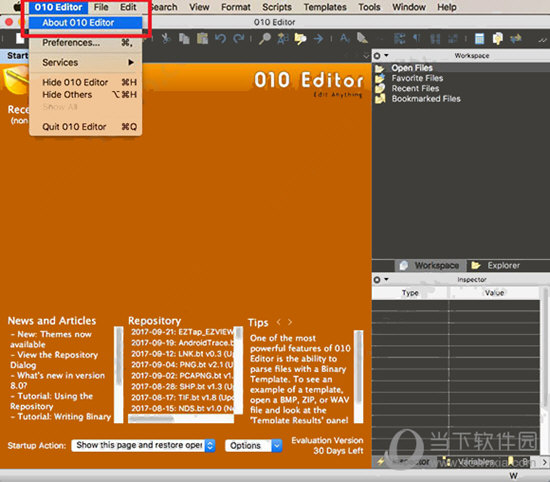Show next tip with right chevron
The width and height of the screenshot is (550, 482).
290,322
